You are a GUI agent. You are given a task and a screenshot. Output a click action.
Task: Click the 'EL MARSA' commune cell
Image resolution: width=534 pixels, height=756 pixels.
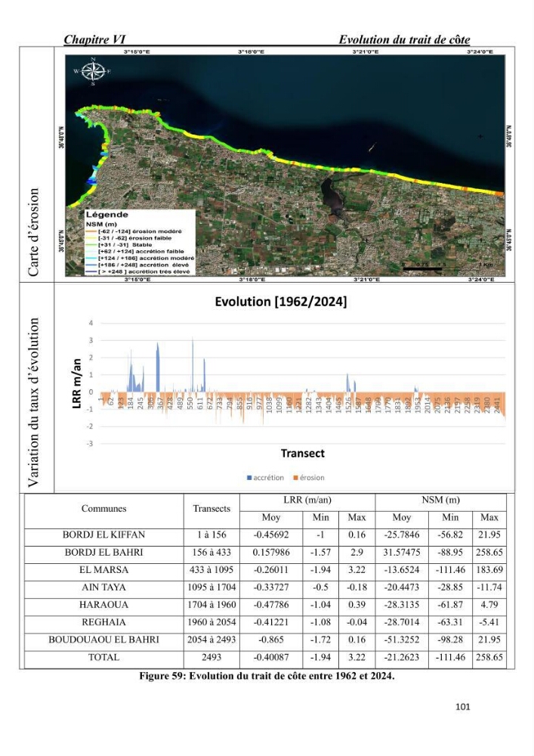104,570
